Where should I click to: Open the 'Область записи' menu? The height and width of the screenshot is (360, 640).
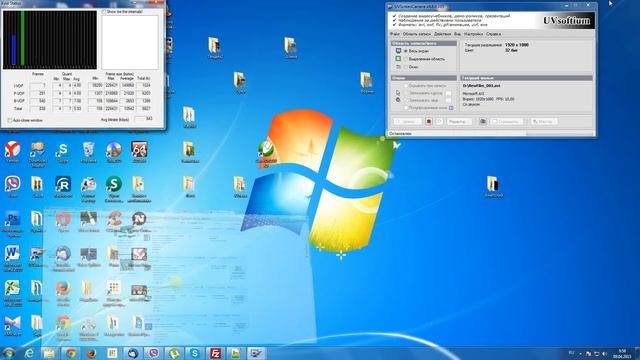(x=417, y=34)
